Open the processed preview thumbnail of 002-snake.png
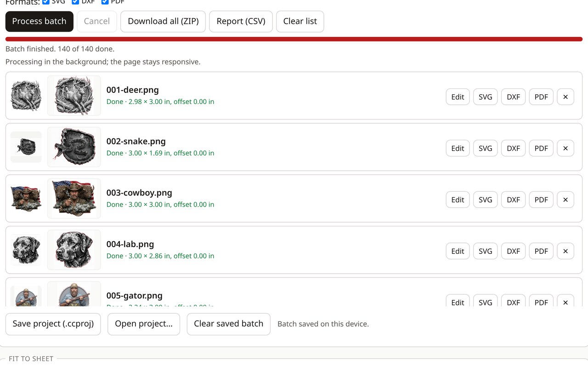 click(x=74, y=147)
